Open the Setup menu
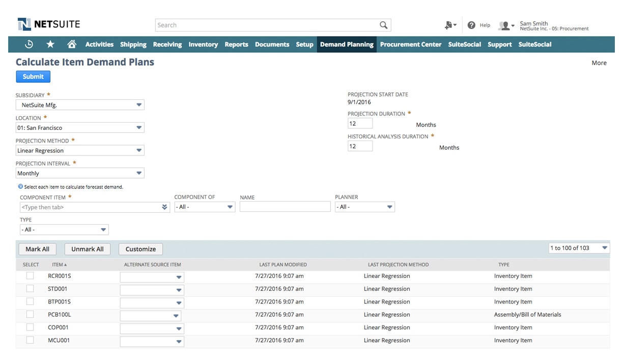The height and width of the screenshot is (364, 623). pos(304,44)
